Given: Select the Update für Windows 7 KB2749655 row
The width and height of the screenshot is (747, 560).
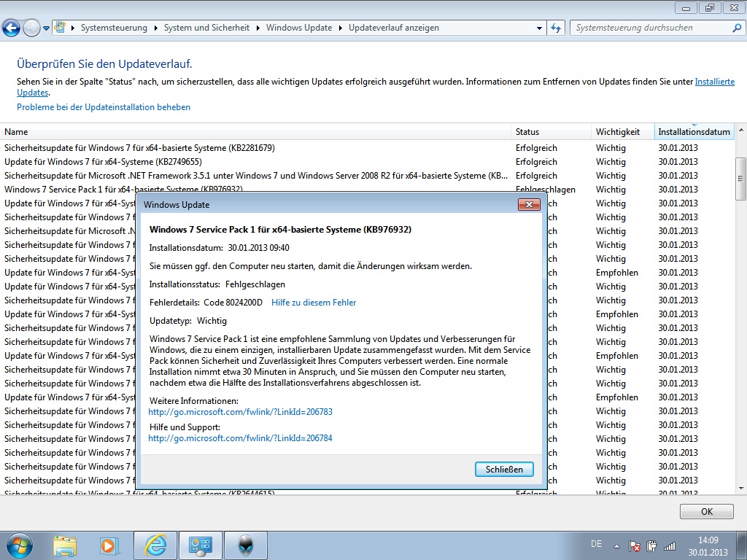Looking at the screenshot, I should (367, 162).
